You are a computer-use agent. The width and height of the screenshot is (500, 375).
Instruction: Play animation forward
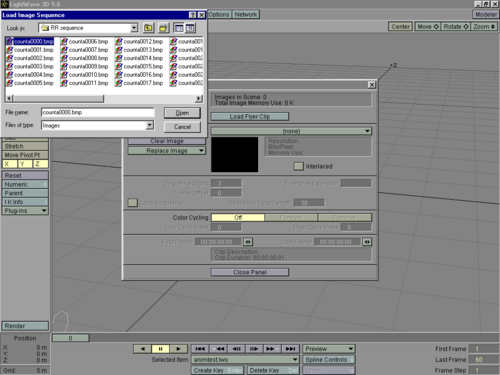tap(178, 349)
